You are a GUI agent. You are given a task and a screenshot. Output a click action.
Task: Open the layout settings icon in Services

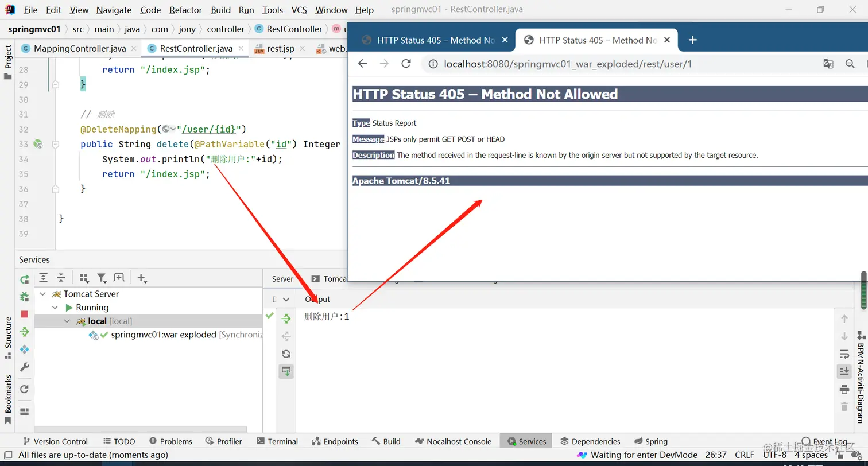coord(24,411)
